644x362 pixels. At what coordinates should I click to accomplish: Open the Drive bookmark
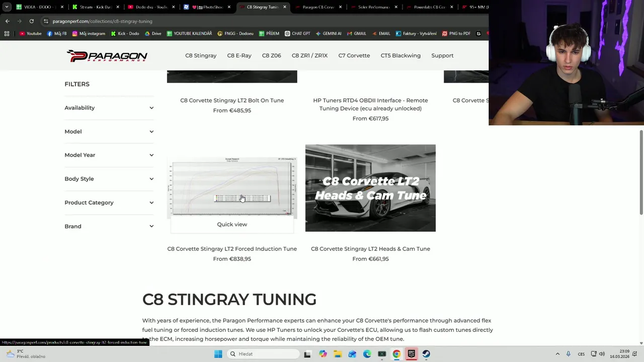(x=153, y=34)
